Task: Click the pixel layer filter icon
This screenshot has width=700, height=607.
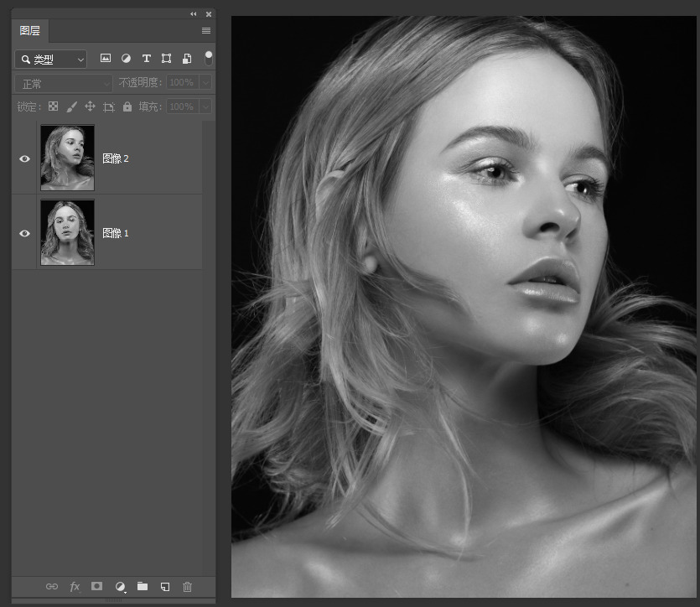Action: (x=106, y=59)
